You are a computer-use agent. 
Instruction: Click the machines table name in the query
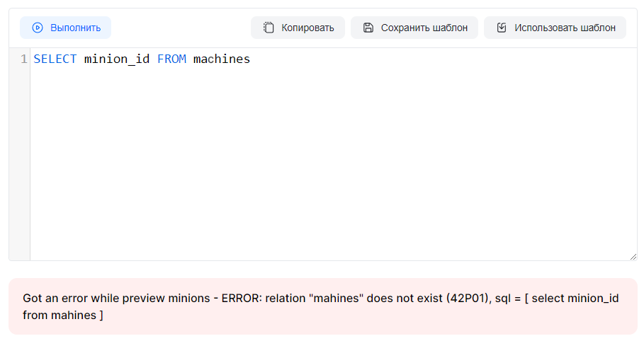222,59
